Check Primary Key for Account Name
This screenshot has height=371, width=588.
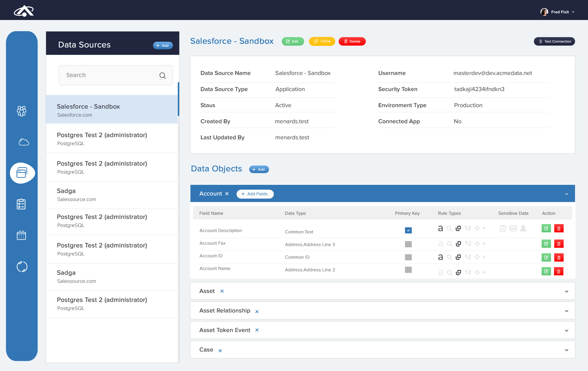(x=408, y=270)
